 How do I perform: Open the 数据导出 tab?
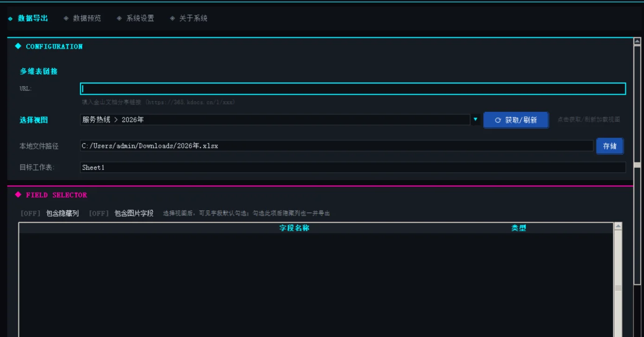tap(28, 18)
